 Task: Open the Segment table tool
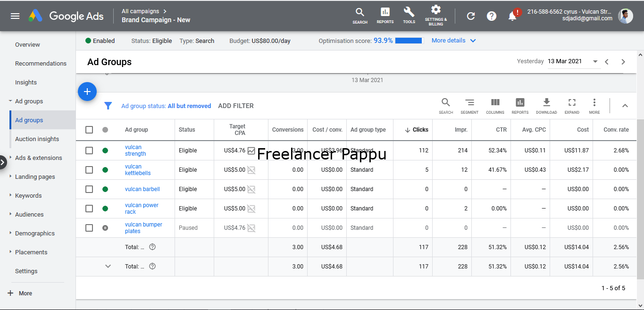coord(469,106)
